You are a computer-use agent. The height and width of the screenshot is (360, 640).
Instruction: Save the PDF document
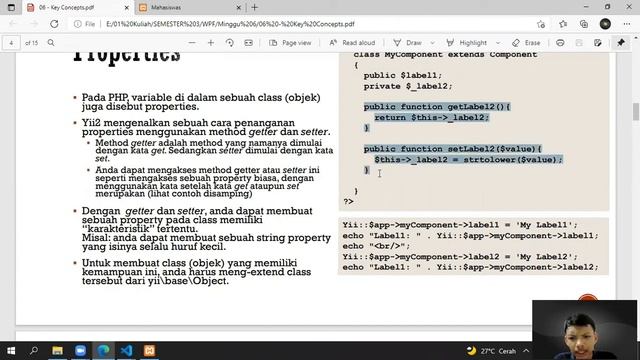pos(579,42)
